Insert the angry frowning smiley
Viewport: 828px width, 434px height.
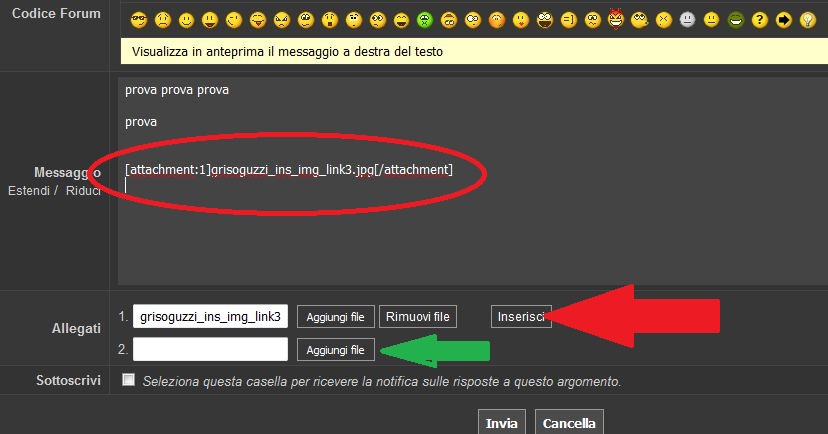pyautogui.click(x=282, y=21)
